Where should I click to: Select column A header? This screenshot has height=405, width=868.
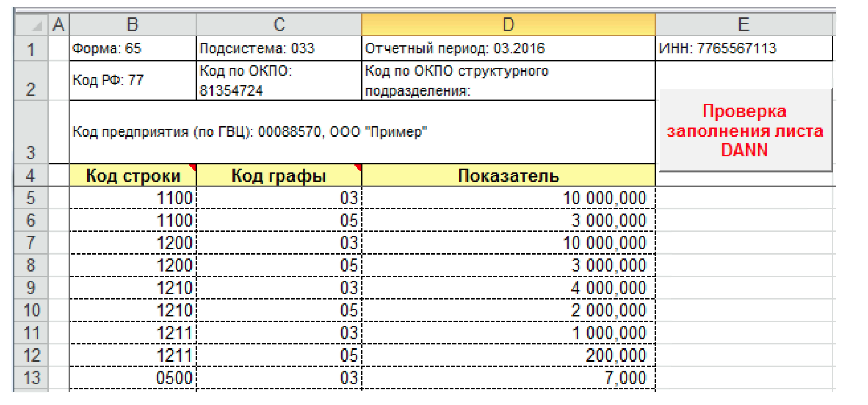(x=59, y=25)
